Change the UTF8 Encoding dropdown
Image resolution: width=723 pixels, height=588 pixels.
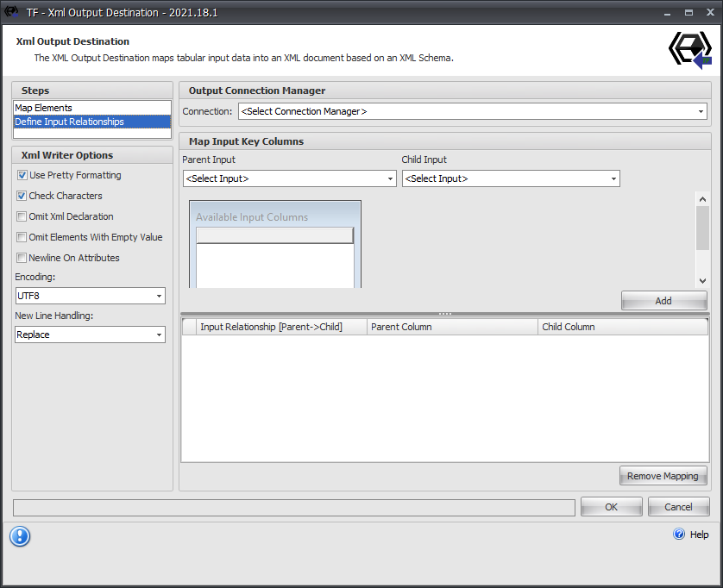[x=159, y=296]
